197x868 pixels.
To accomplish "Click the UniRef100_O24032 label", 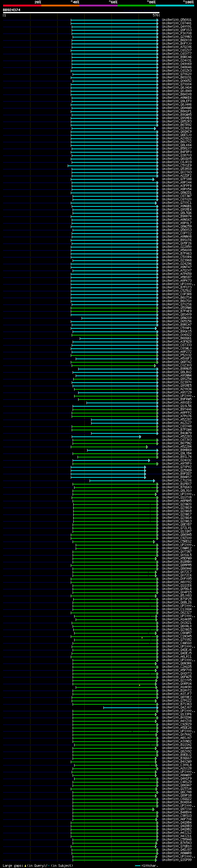I will [x=177, y=460].
